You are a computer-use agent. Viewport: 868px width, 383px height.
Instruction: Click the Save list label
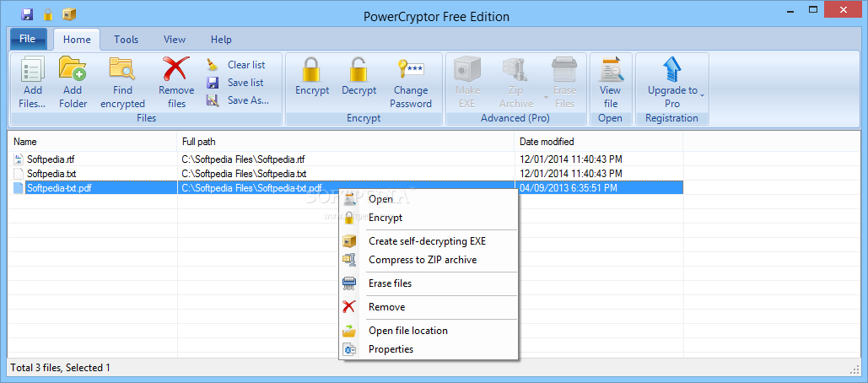pyautogui.click(x=245, y=83)
